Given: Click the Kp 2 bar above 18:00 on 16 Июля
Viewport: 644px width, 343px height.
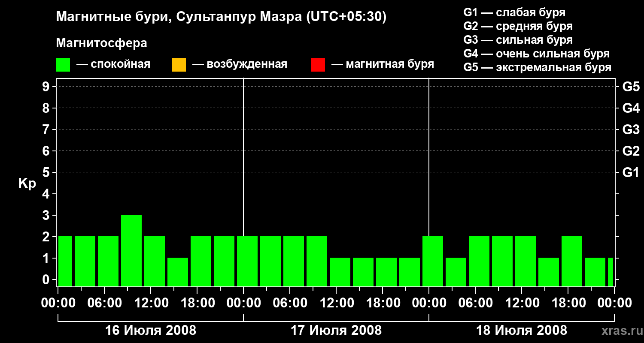Looking at the screenshot, I should pyautogui.click(x=201, y=261).
